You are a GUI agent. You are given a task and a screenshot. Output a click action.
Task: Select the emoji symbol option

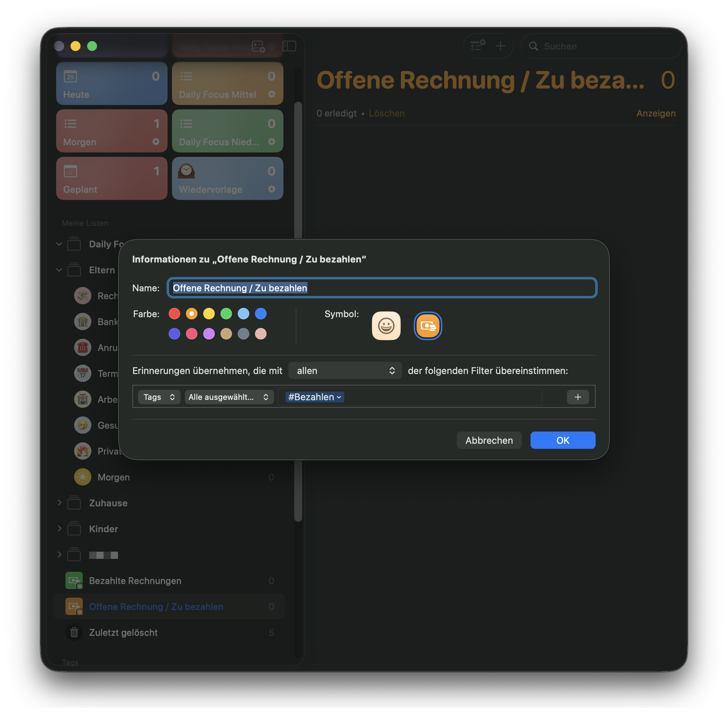coord(386,325)
